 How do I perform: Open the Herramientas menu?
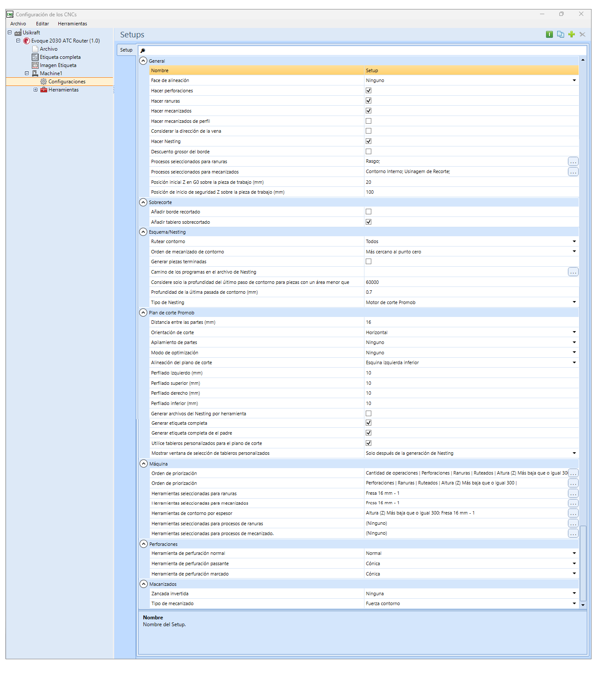tap(73, 24)
